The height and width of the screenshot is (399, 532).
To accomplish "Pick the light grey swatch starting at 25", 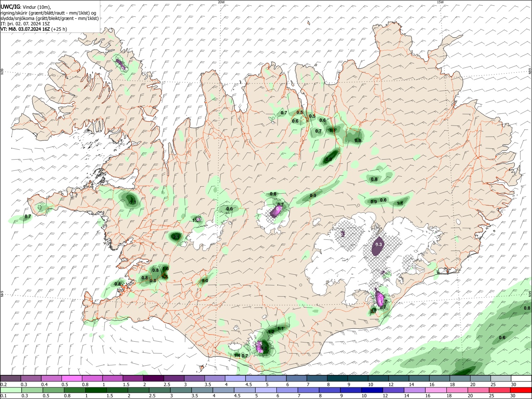I will point(501,378).
